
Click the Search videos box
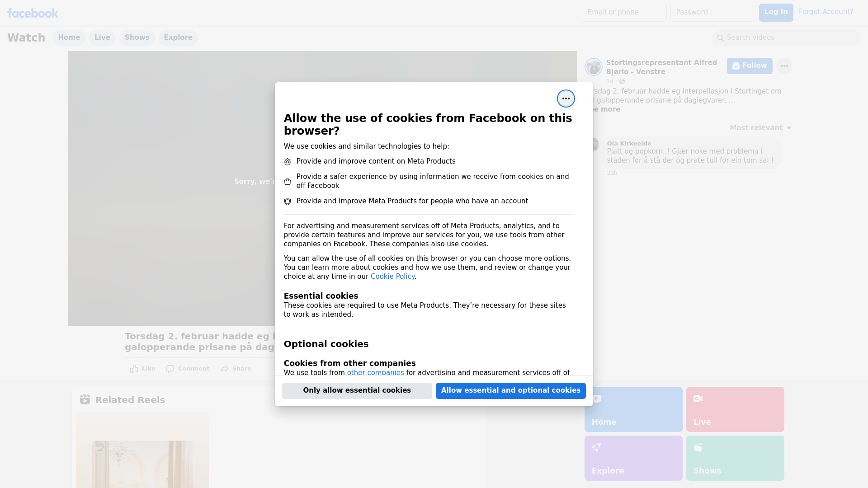pos(787,38)
